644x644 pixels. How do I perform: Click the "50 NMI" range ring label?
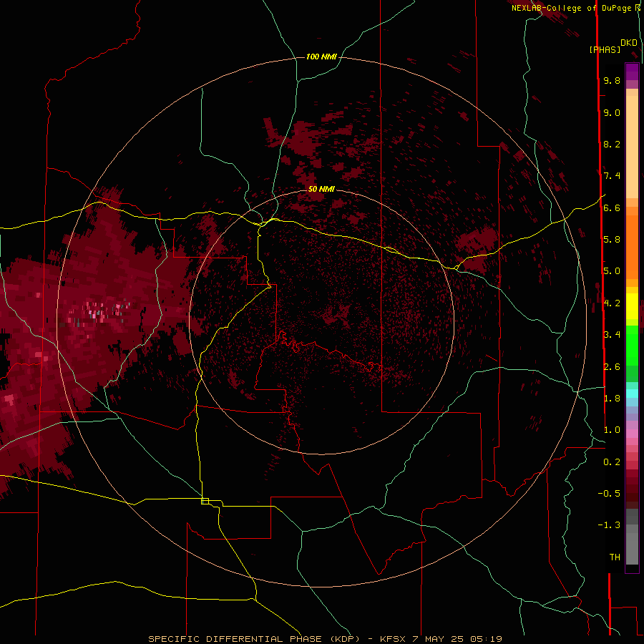pyautogui.click(x=321, y=189)
